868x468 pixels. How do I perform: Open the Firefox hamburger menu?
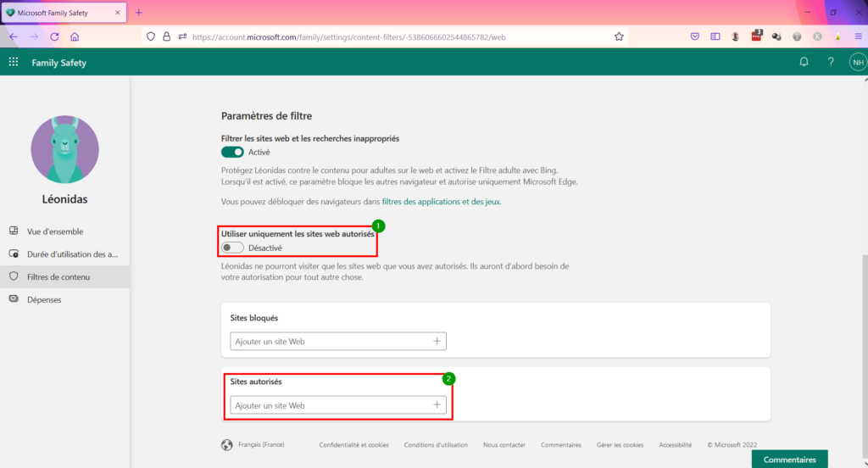click(859, 36)
